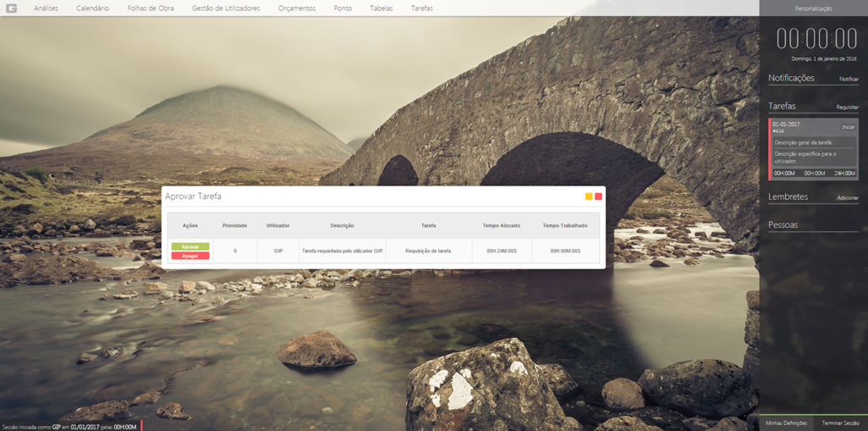Image resolution: width=868 pixels, height=431 pixels.
Task: Click Personalização at the top of sidebar
Action: click(x=813, y=8)
